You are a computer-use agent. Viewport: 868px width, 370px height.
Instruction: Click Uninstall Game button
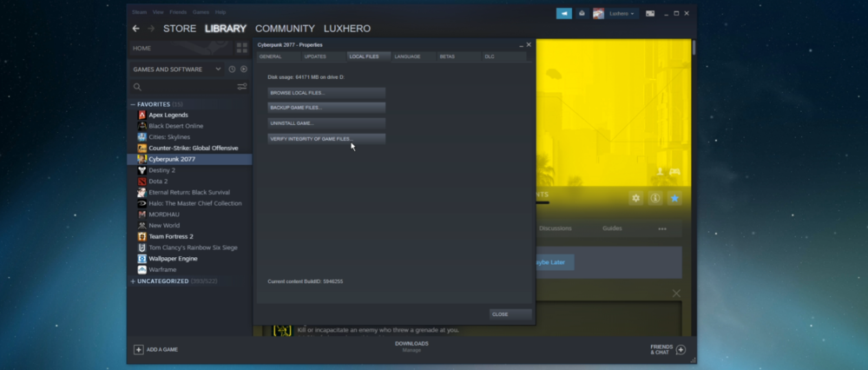[x=326, y=123]
